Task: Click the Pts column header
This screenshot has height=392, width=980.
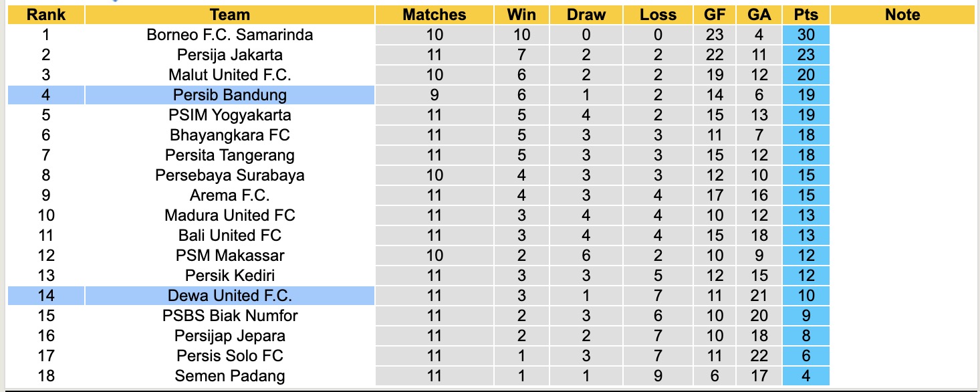Action: 806,15
